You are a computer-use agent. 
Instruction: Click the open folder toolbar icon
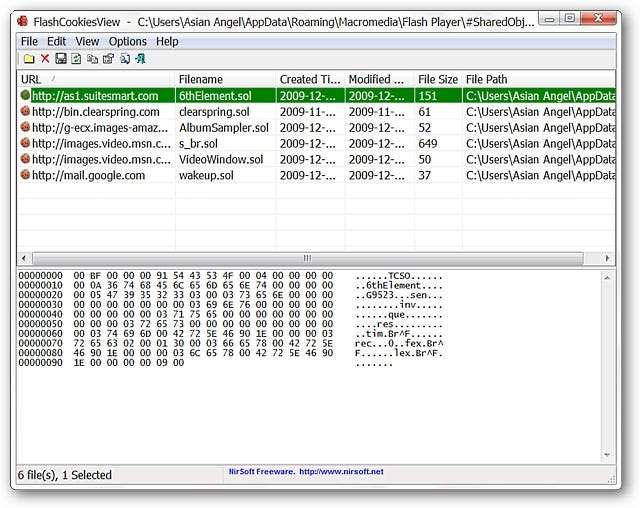tap(29, 59)
